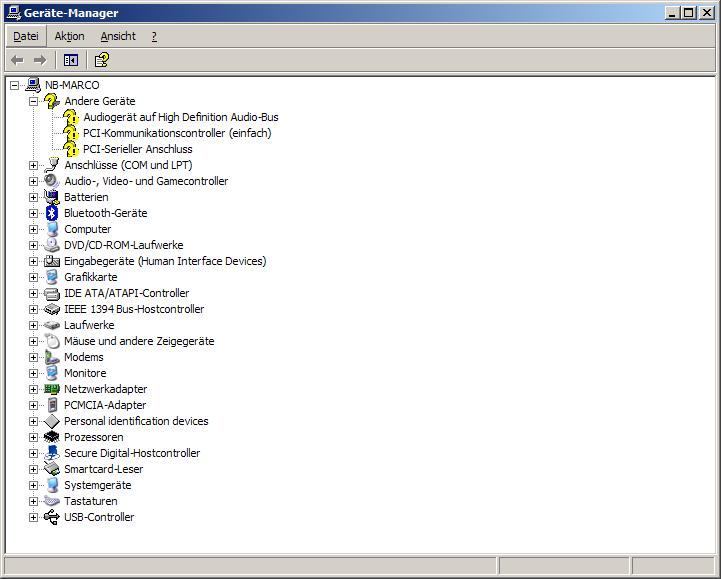This screenshot has height=579, width=721.
Task: Click the Batterien icon
Action: pyautogui.click(x=52, y=197)
